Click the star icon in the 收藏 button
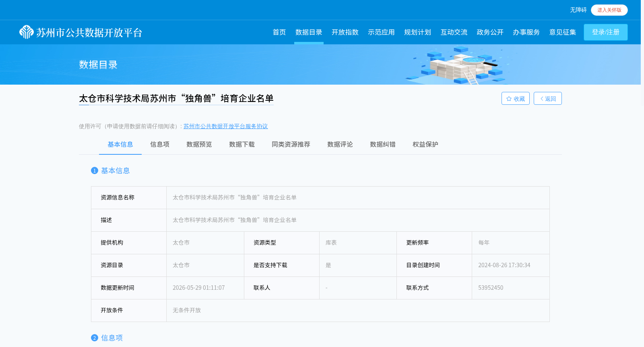This screenshot has height=347, width=644. click(509, 99)
